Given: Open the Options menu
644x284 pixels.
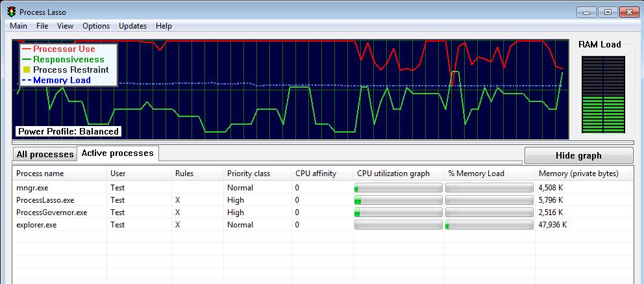Looking at the screenshot, I should pos(96,26).
